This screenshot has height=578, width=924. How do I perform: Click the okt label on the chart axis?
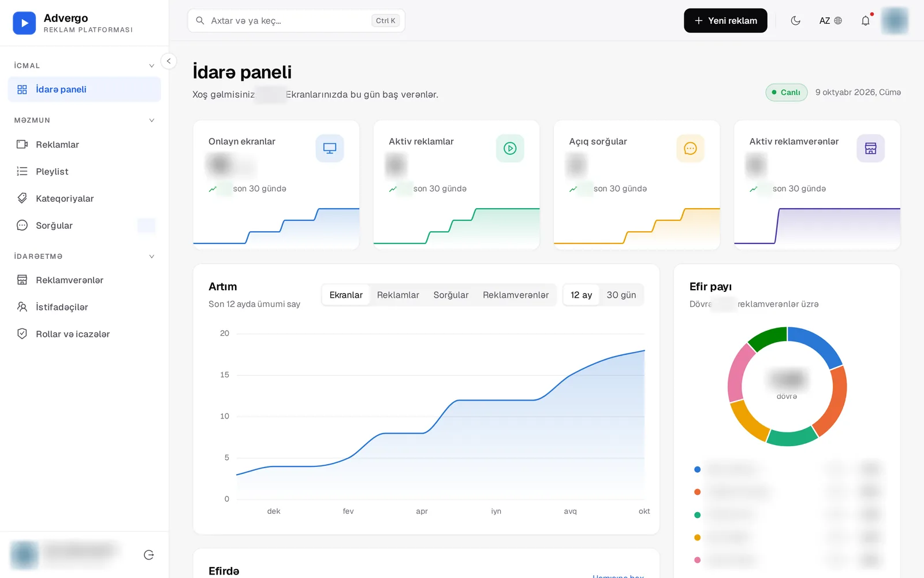point(644,512)
